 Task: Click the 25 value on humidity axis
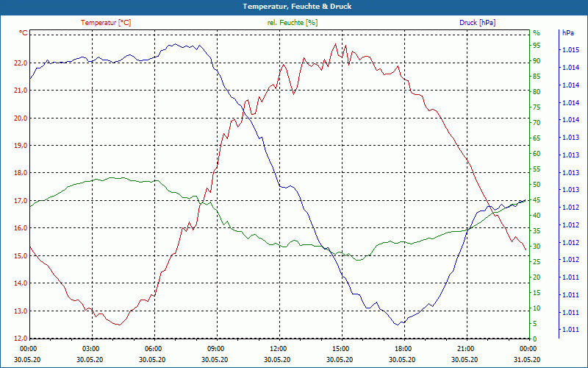(537, 262)
